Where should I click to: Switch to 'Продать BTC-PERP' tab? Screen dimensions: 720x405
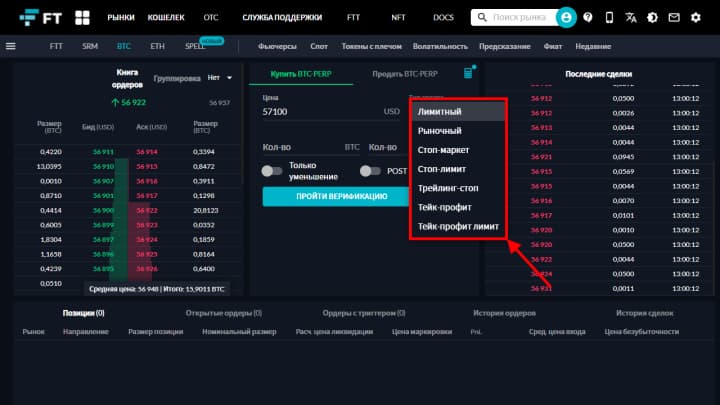point(405,76)
